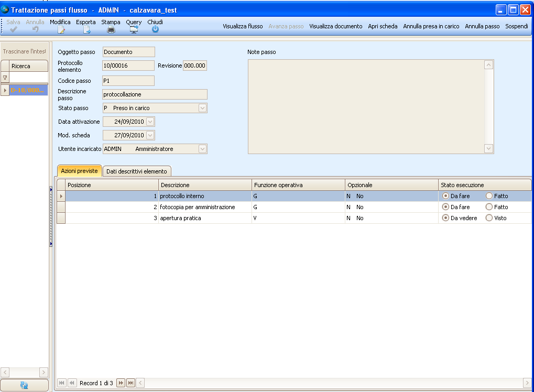Mark protocollo interno as Fatto
The width and height of the screenshot is (534, 392).
click(489, 196)
